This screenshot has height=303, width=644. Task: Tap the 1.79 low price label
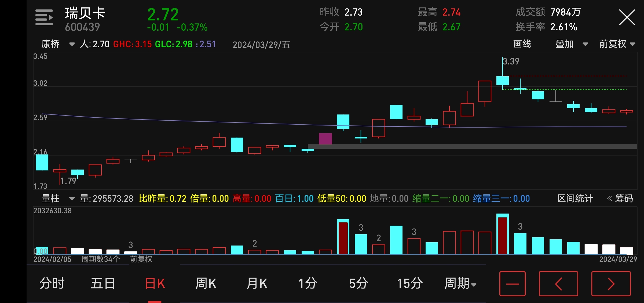click(x=68, y=181)
